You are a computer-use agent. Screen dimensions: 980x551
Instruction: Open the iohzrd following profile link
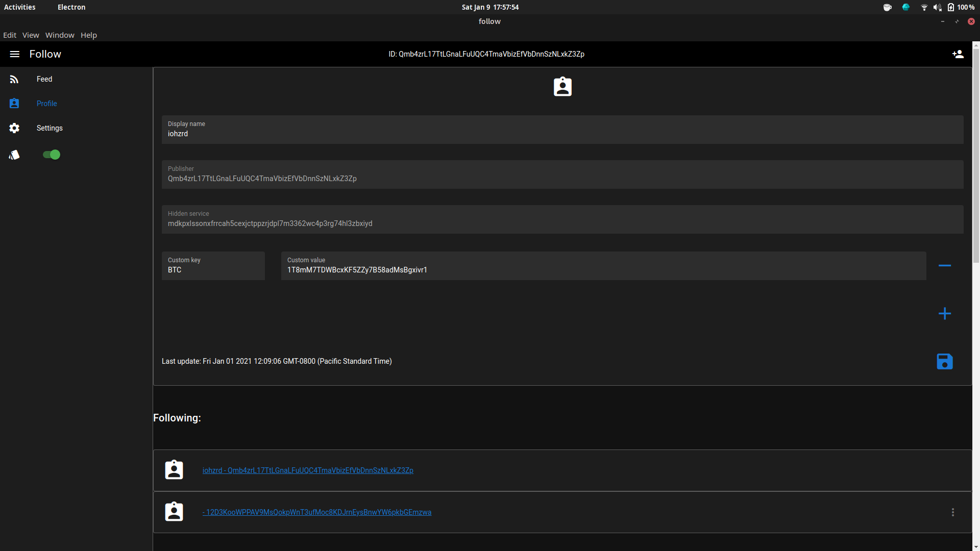click(308, 470)
